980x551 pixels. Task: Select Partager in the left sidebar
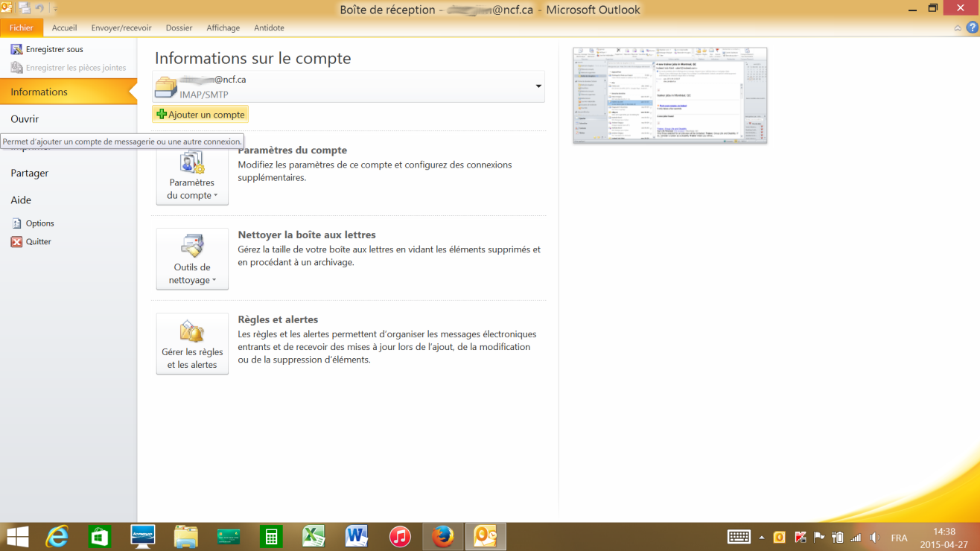[x=30, y=173]
